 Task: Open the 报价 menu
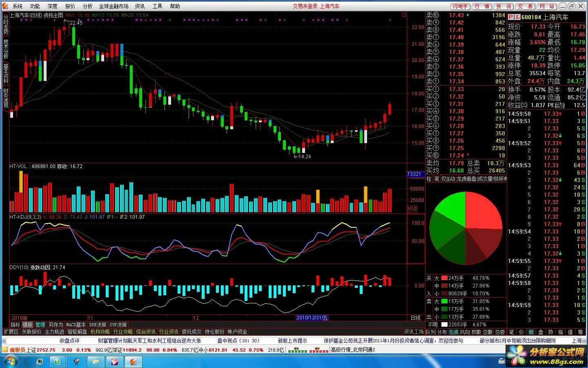coord(70,6)
